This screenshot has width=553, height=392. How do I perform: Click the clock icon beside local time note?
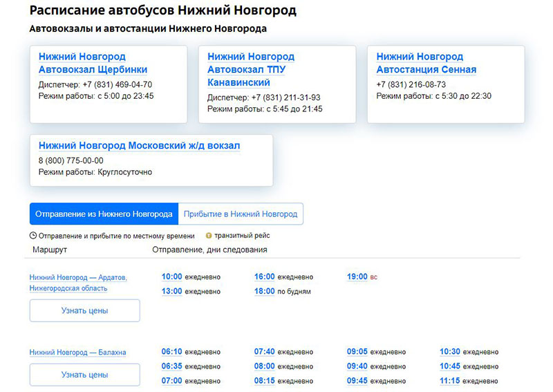coord(33,236)
